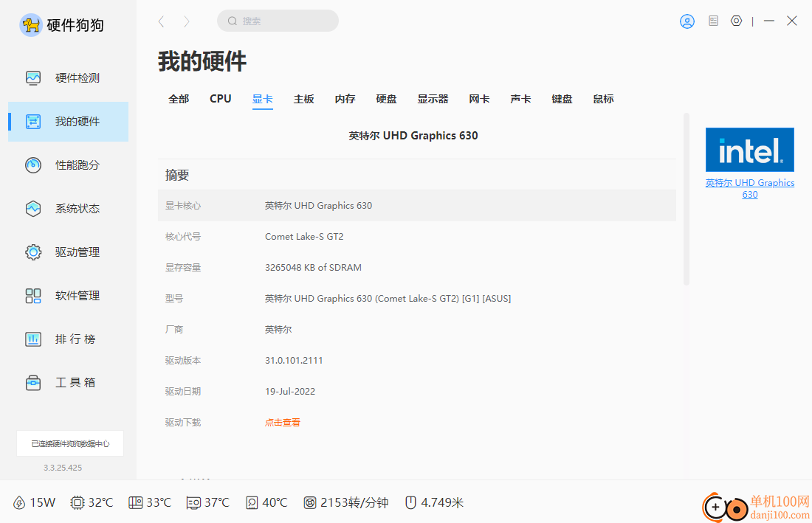Click the vertical scrollbar of hardware details
Screen dimensions: 812x523
687,199
